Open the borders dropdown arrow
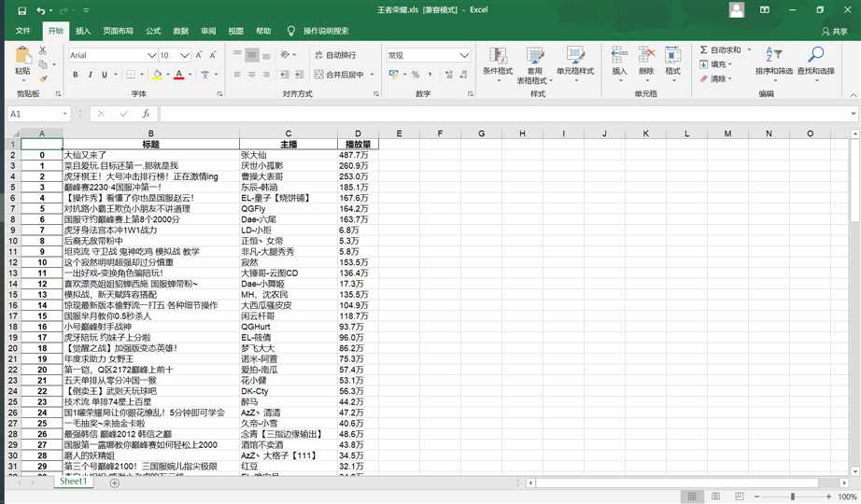861x504 pixels. (141, 74)
